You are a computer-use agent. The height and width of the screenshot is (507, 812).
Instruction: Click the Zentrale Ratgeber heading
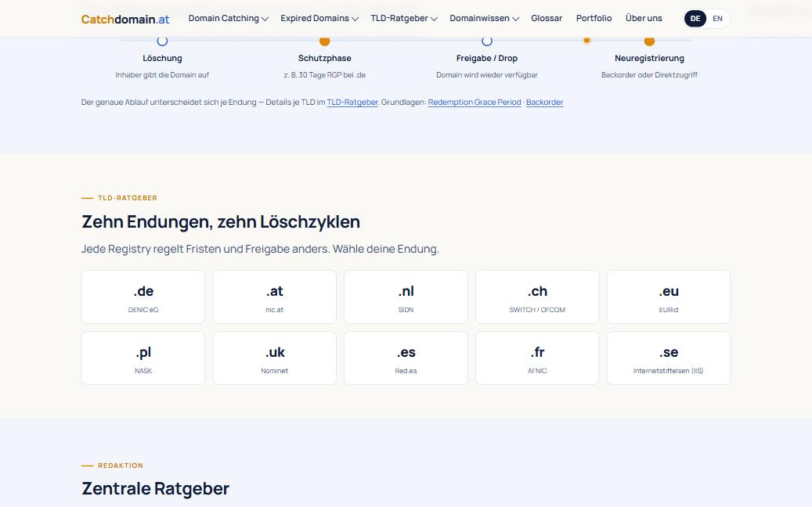pyautogui.click(x=155, y=488)
